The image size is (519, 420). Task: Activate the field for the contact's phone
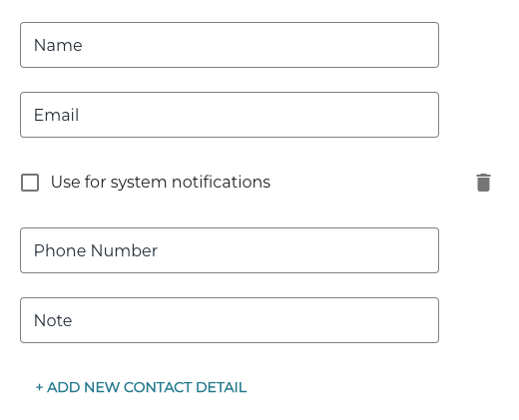pos(230,250)
